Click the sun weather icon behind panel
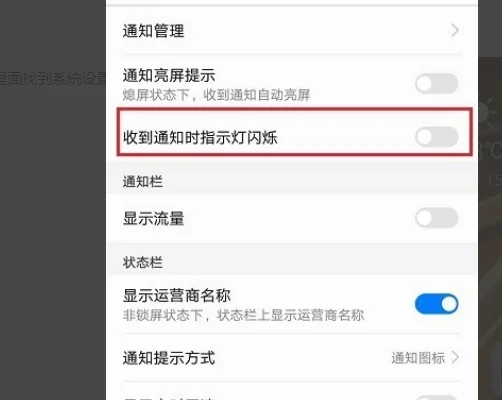Image resolution: width=502 pixels, height=400 pixels. point(487,112)
